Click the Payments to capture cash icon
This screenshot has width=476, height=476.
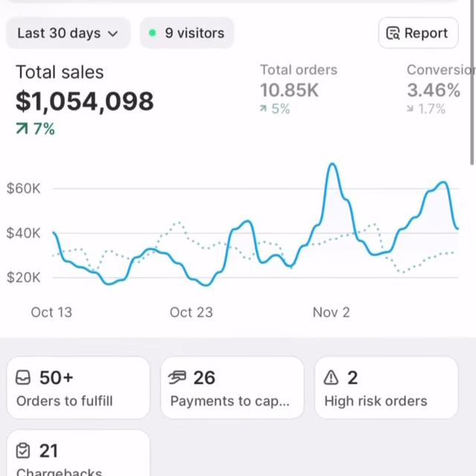178,378
